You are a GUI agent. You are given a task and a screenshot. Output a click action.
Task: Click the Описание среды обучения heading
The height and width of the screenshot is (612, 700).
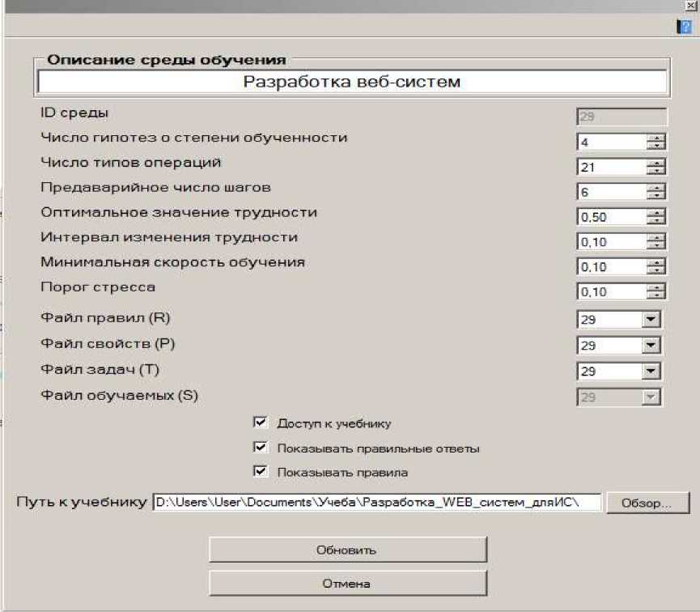[x=167, y=60]
